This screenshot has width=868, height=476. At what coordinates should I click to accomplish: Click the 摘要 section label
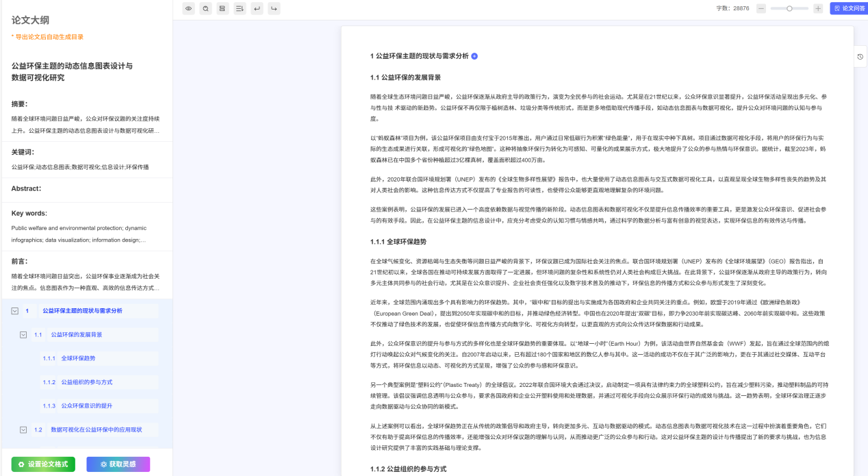pos(19,104)
